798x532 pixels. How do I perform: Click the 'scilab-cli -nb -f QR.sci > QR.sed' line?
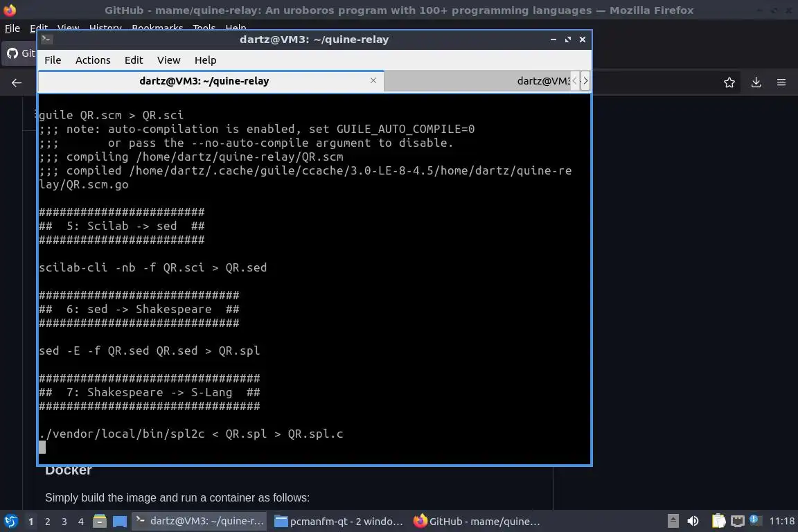coord(152,268)
